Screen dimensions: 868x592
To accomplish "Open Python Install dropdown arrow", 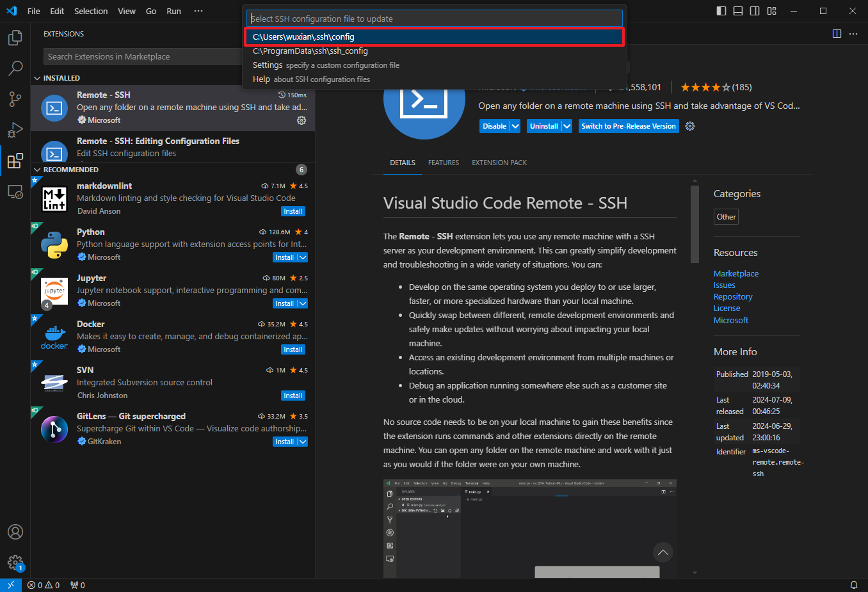I will click(x=303, y=257).
